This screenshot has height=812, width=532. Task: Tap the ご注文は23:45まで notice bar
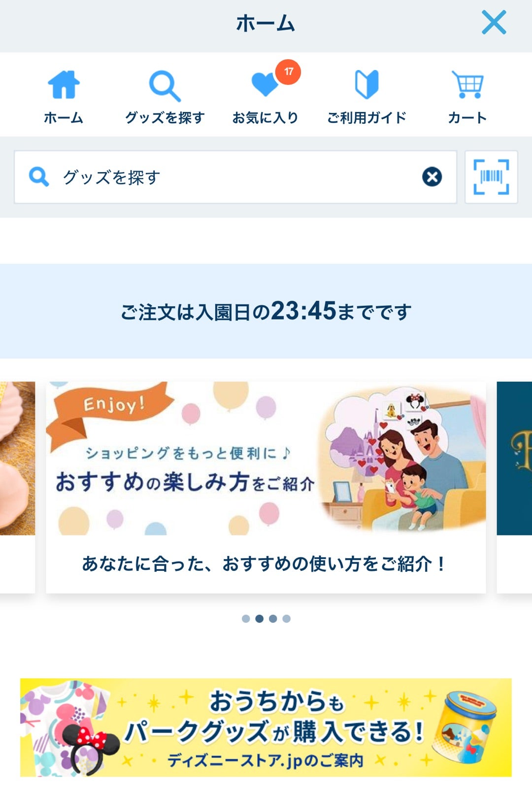coord(266,311)
